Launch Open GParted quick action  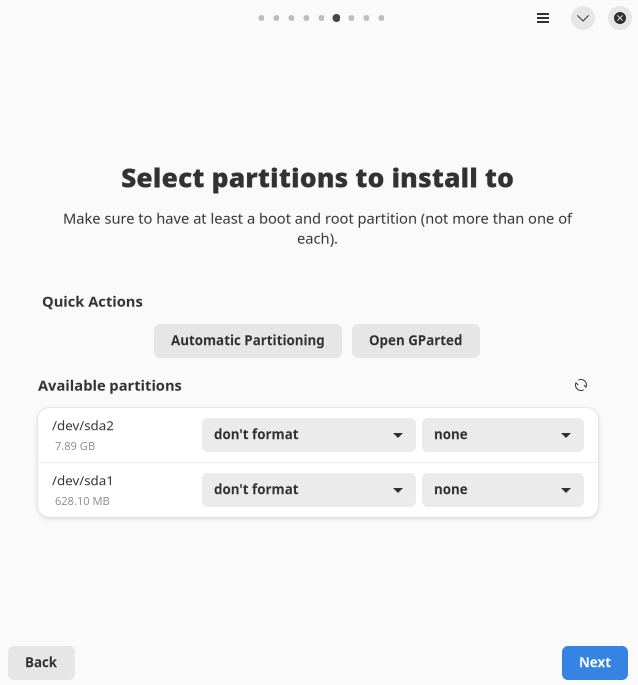pos(415,341)
